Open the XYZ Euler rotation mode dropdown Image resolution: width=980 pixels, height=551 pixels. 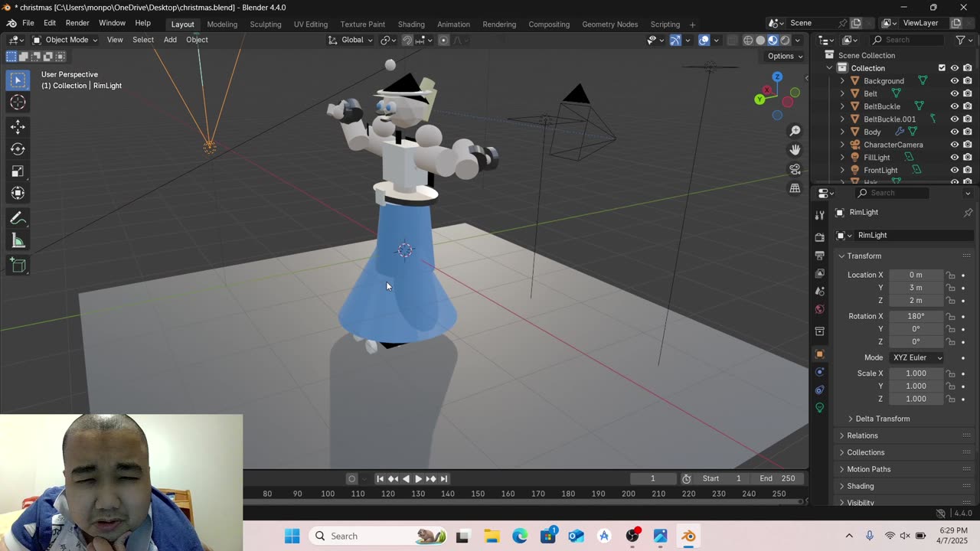916,357
